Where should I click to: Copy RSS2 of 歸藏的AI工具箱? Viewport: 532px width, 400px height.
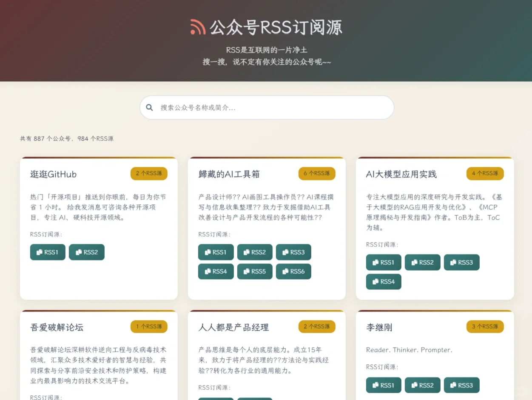pyautogui.click(x=255, y=252)
